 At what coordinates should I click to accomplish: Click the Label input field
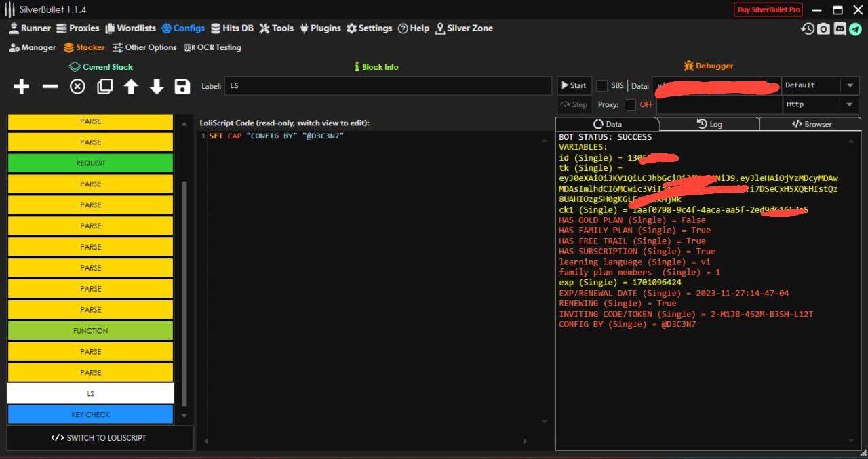[x=388, y=86]
